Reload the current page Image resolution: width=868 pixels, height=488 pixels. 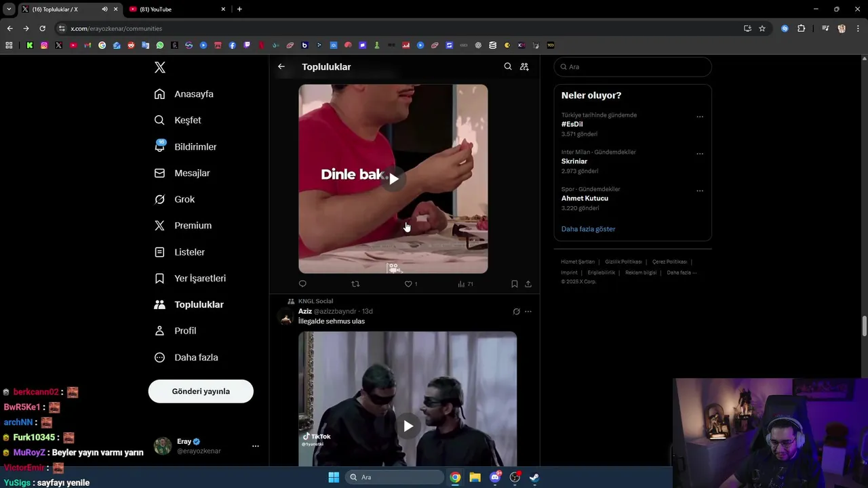(x=42, y=28)
